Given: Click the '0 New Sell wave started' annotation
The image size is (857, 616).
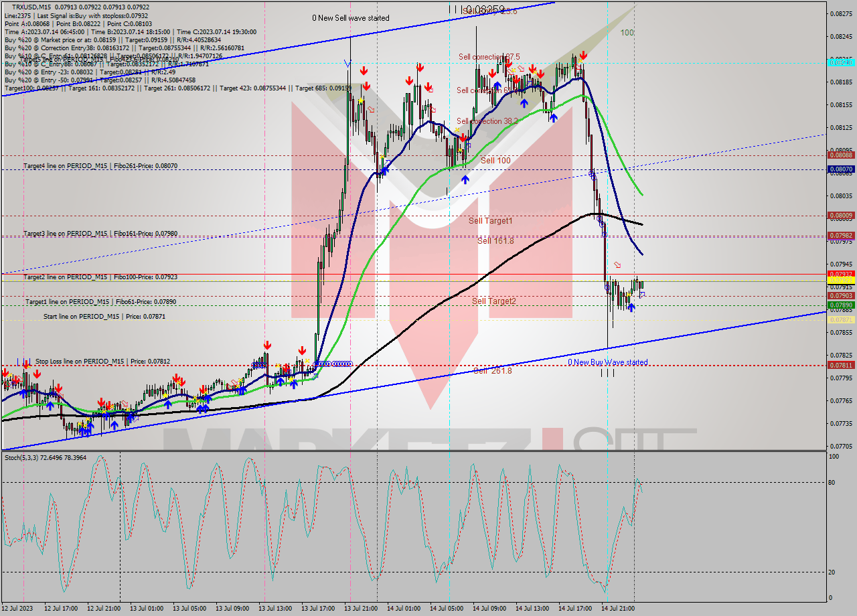Looking at the screenshot, I should [350, 18].
